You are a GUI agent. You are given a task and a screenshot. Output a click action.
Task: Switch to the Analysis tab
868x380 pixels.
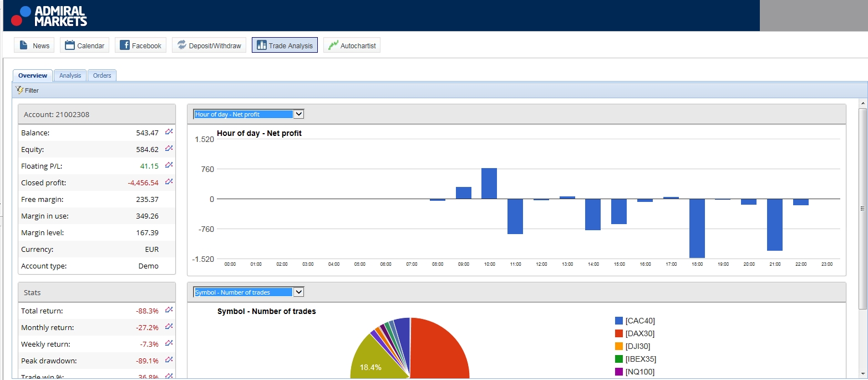point(70,75)
